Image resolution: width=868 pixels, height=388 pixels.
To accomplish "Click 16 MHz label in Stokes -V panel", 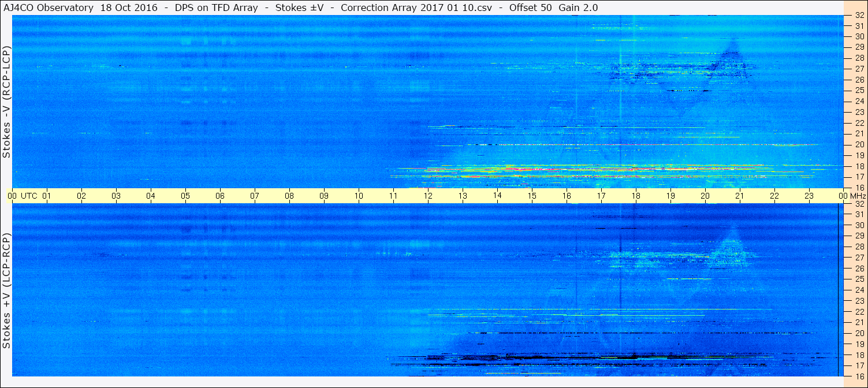I will [859, 188].
